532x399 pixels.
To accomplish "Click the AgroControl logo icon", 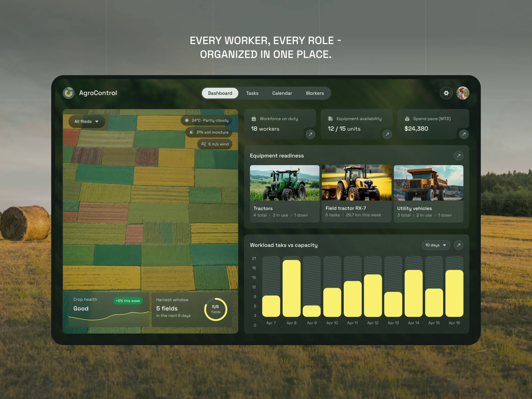I will (69, 93).
